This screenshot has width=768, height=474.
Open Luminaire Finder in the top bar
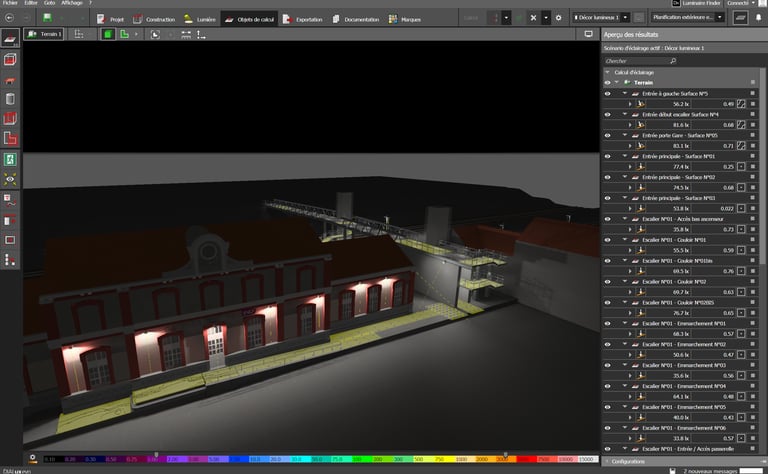click(699, 4)
